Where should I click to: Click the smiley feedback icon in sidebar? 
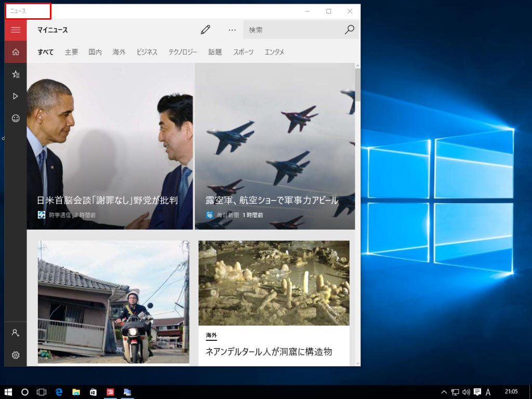click(x=16, y=118)
